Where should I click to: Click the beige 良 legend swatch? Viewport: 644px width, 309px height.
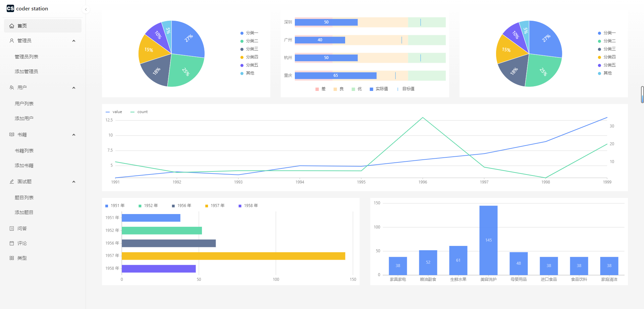coord(335,89)
